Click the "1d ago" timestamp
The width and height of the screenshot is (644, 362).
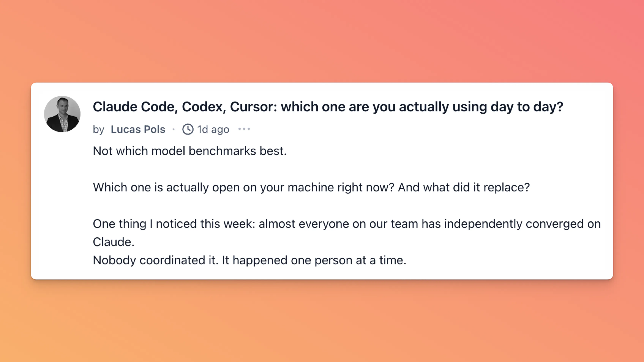[x=213, y=129]
